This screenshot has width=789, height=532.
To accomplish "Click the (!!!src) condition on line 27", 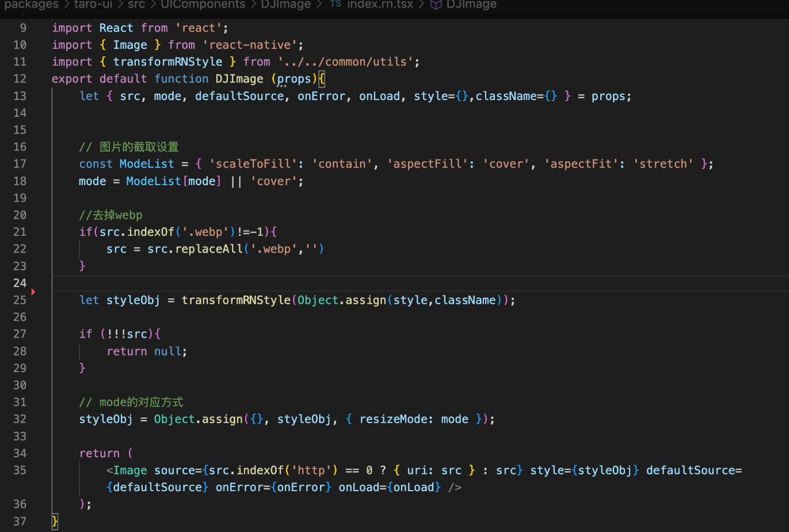I will click(127, 334).
